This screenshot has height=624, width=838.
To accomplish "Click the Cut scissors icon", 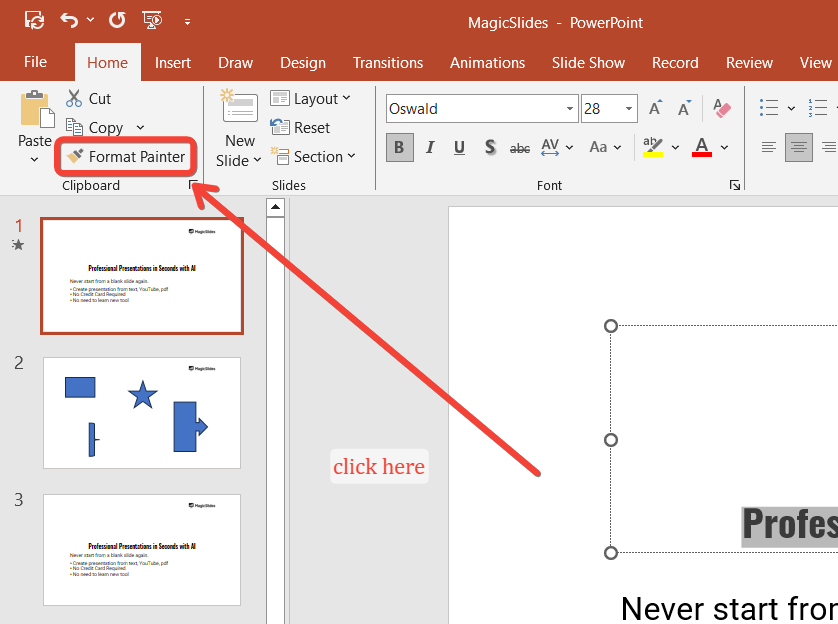I will click(74, 99).
